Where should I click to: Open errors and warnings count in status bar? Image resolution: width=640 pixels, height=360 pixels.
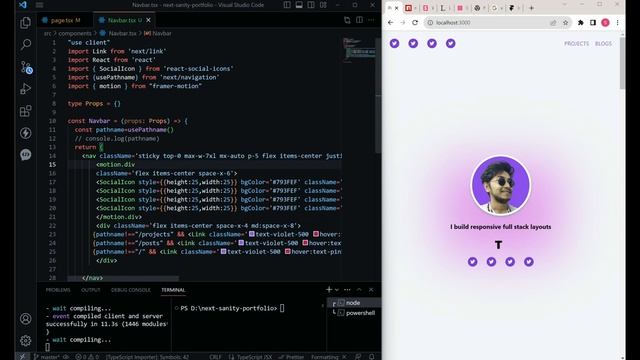87,357
